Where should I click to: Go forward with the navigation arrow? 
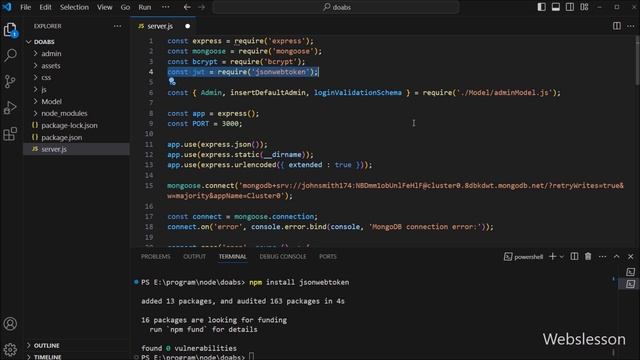[x=202, y=7]
